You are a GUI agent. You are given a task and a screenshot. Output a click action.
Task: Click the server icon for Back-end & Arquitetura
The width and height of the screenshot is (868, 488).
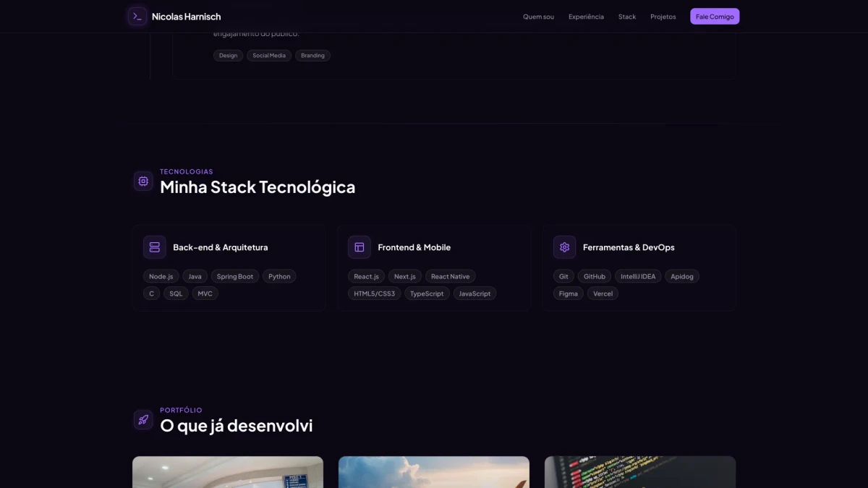tap(155, 247)
